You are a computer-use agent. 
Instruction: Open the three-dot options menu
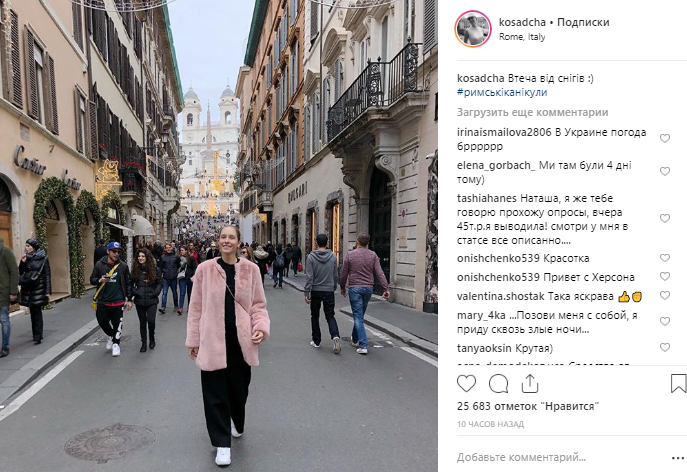678,458
